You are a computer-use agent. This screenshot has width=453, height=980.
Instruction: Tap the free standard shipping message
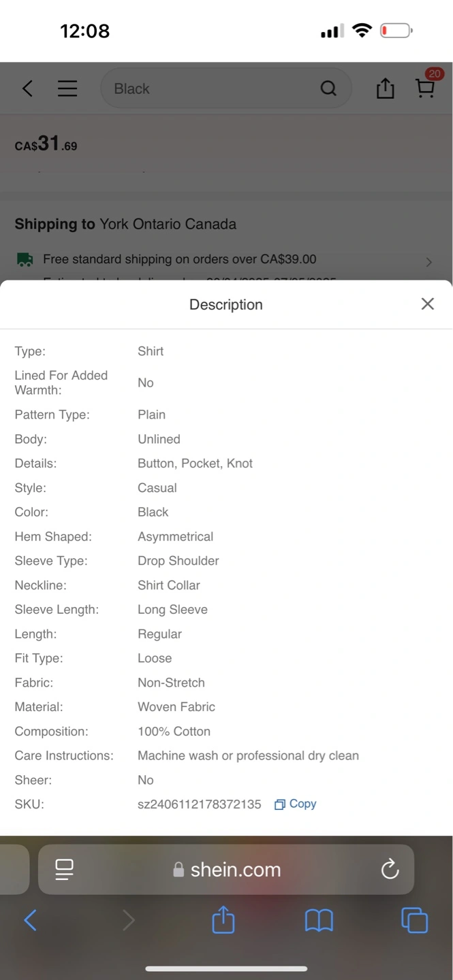tap(179, 259)
